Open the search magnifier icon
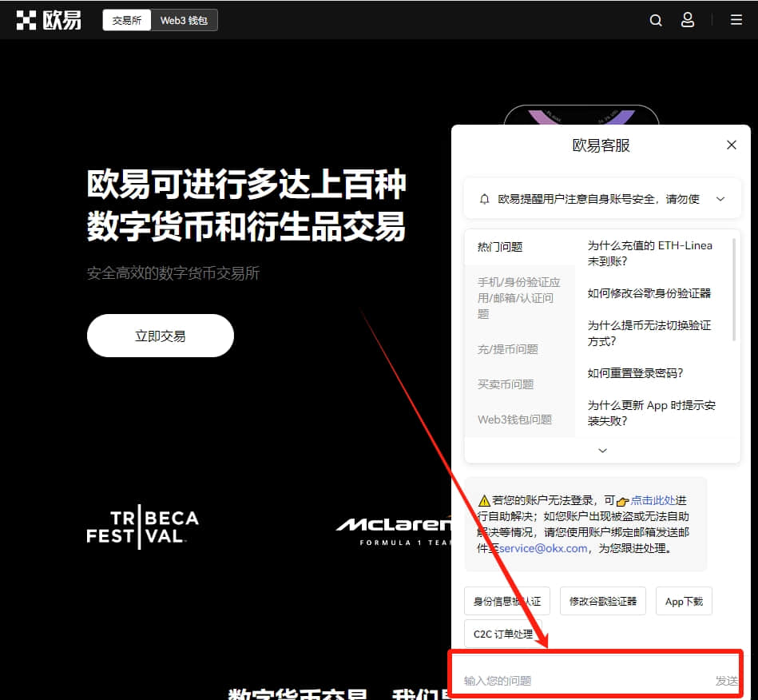The image size is (758, 700). (x=656, y=20)
